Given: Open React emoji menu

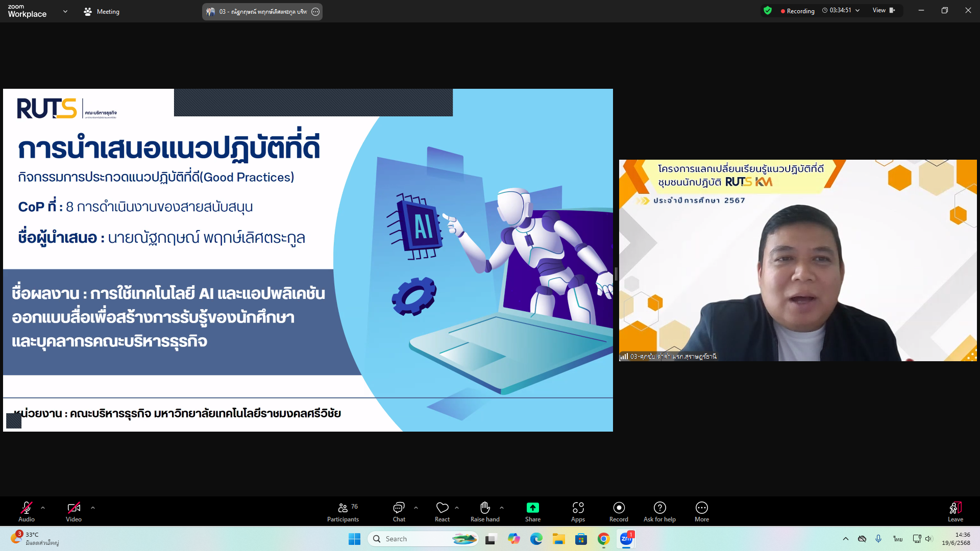Looking at the screenshot, I should (x=442, y=511).
